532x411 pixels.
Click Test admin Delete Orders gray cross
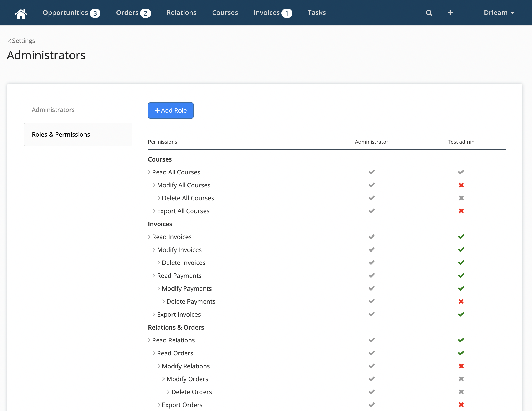click(x=461, y=392)
